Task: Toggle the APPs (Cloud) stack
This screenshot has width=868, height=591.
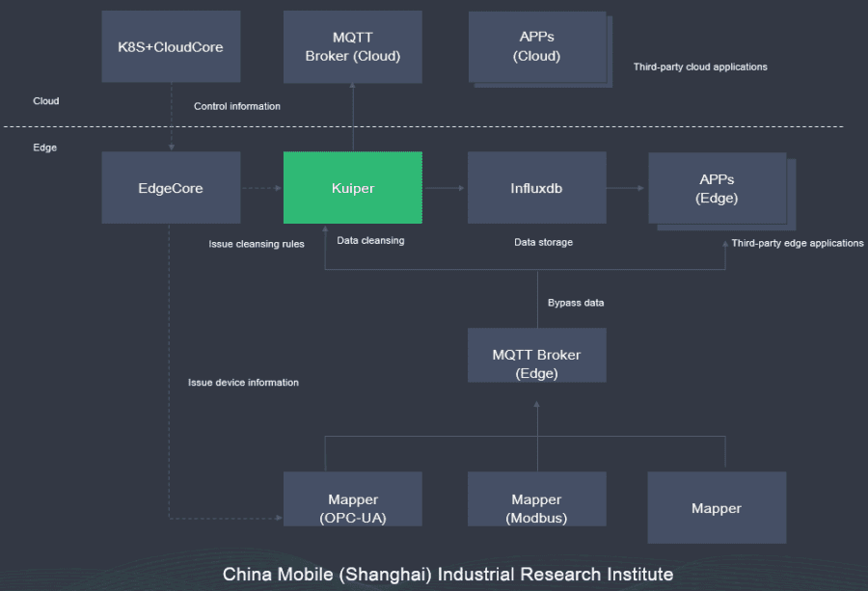Action: point(536,46)
